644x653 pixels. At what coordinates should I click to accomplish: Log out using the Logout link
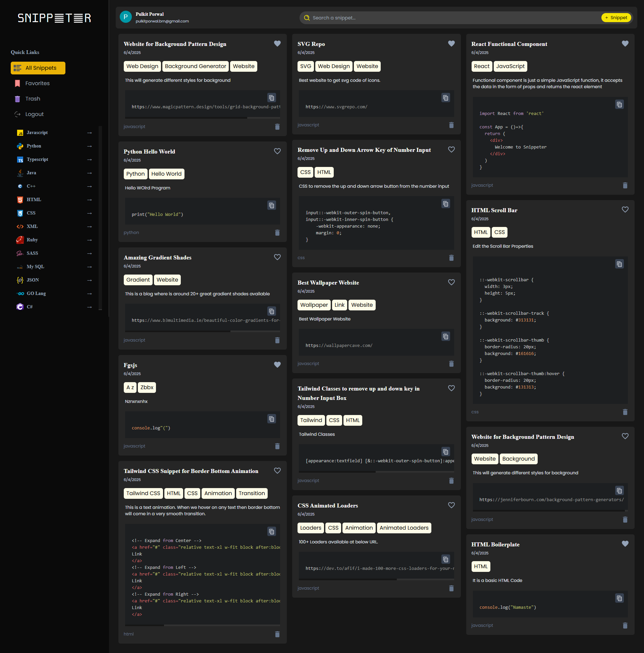[x=34, y=114]
